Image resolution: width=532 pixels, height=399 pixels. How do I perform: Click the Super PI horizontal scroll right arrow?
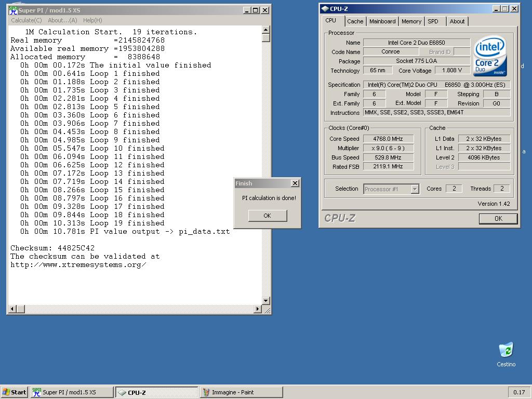(258, 309)
